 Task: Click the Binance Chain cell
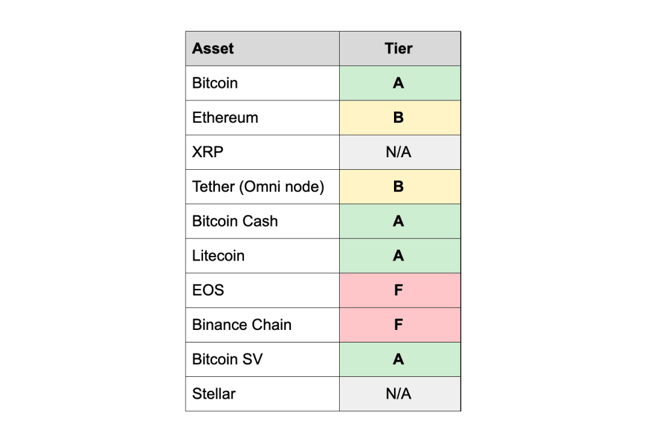(262, 325)
